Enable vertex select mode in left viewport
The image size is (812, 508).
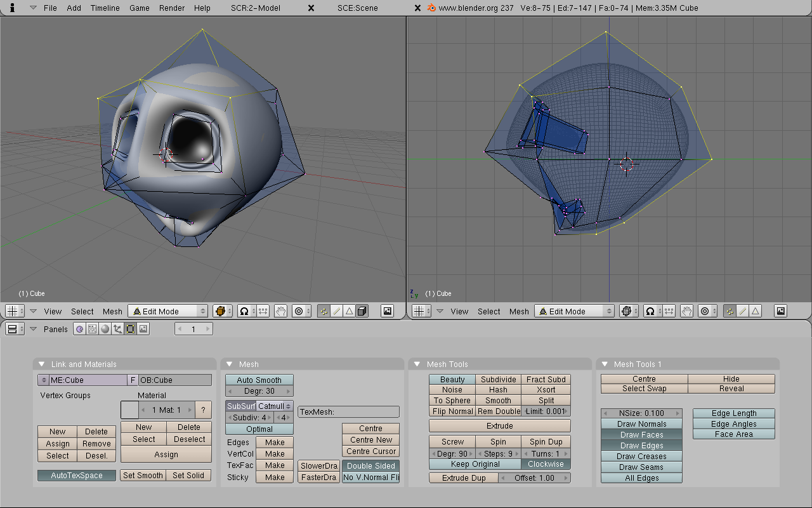[324, 311]
